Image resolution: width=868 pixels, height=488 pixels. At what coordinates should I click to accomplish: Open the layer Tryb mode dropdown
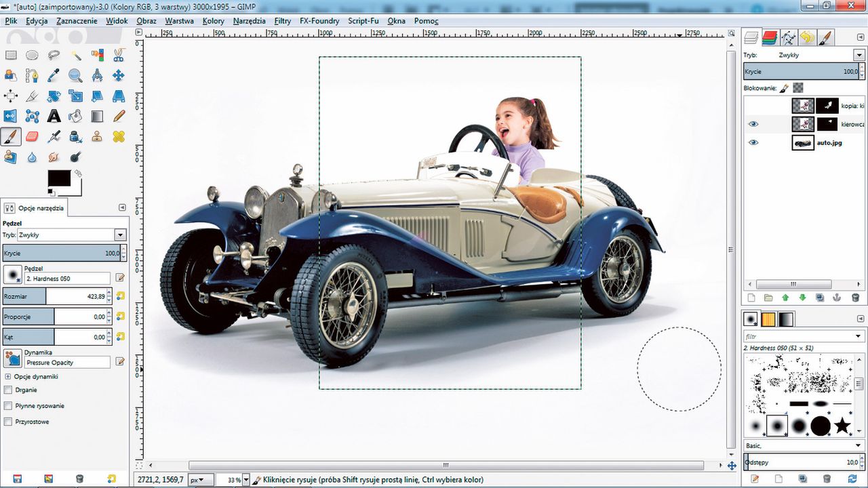point(859,55)
